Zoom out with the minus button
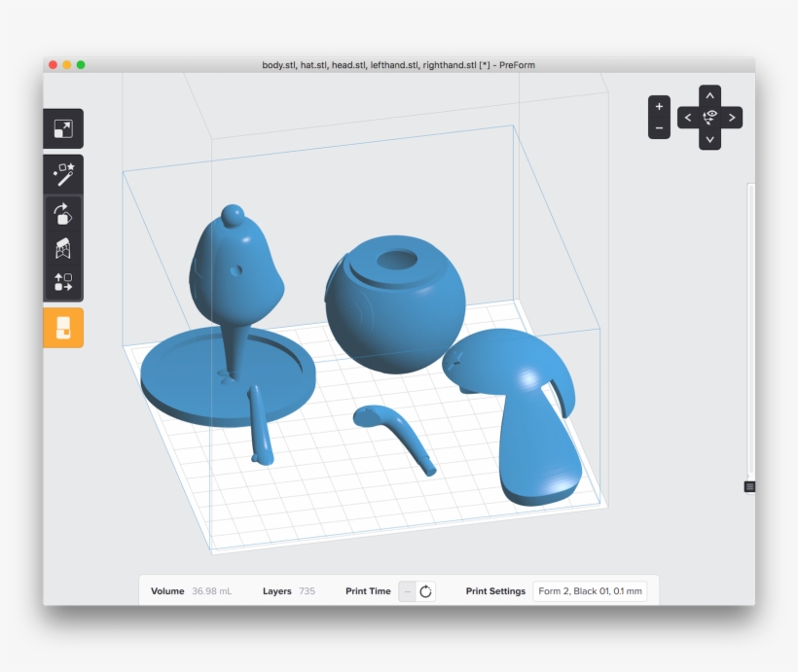 (661, 126)
